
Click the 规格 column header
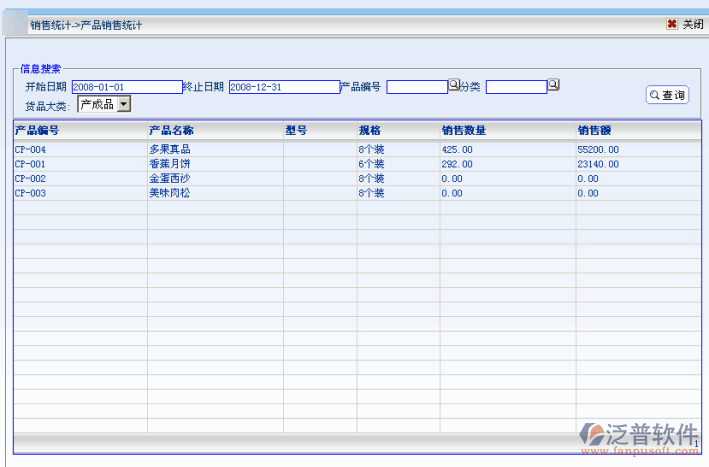(370, 131)
